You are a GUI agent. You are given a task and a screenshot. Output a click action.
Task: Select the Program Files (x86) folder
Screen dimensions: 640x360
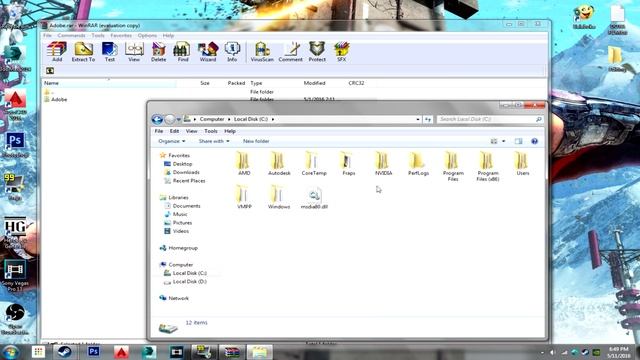click(x=487, y=167)
